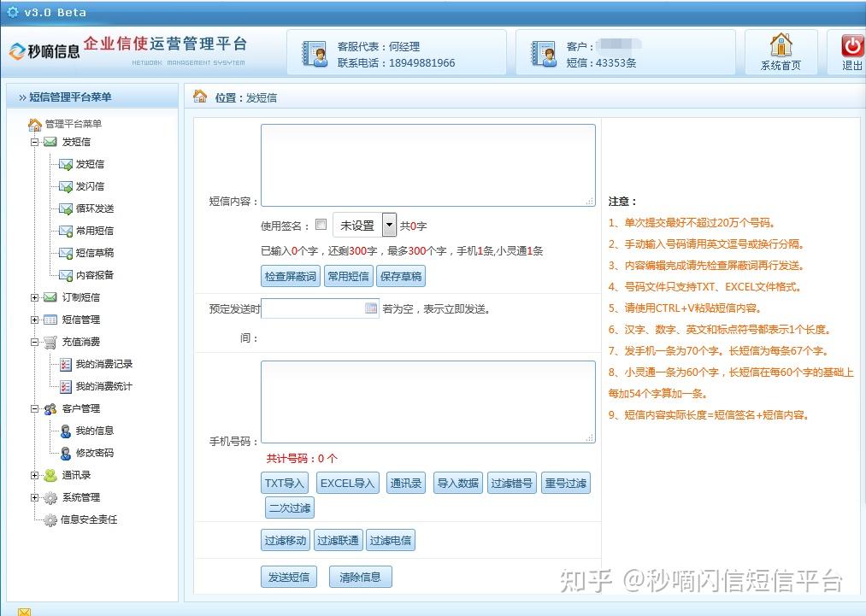The height and width of the screenshot is (616, 866).
Task: Expand the 通讯录 tree node
Action: 34,475
